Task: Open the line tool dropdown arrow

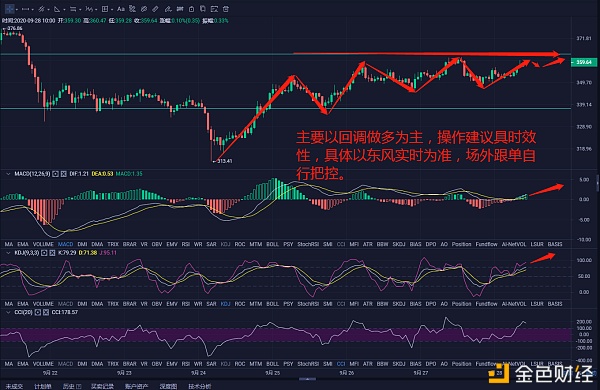Action: click(33, 9)
